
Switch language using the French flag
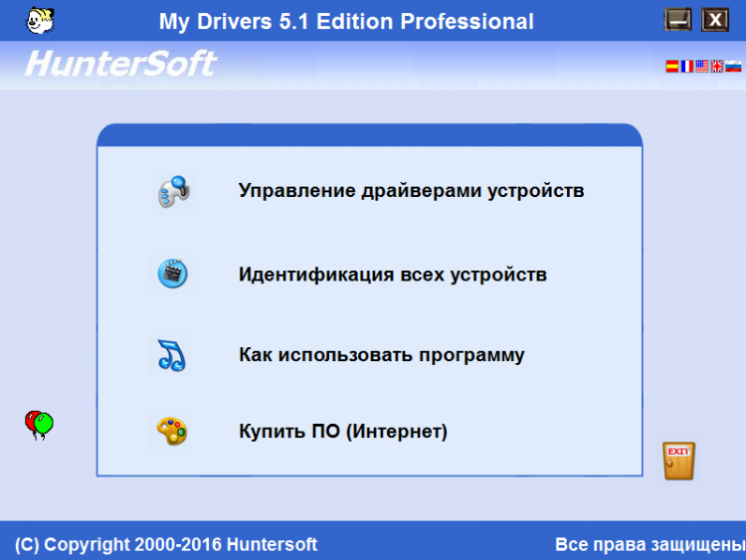coord(687,66)
